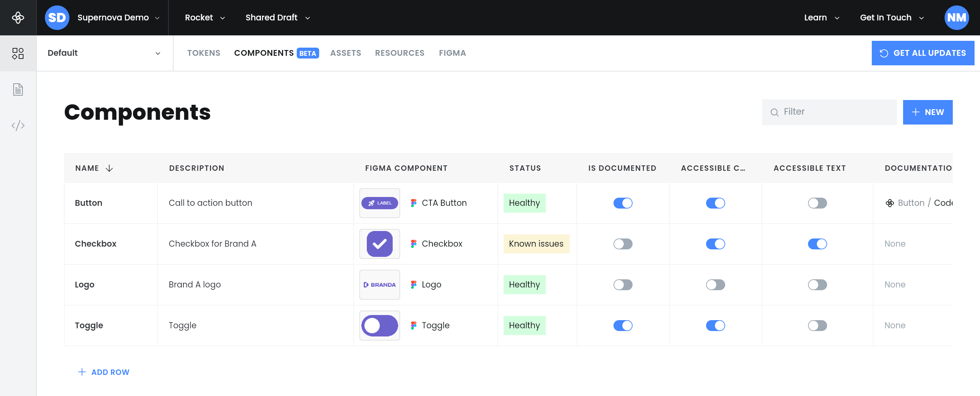Switch to the Assets tab
Image resolution: width=980 pixels, height=396 pixels.
pyautogui.click(x=345, y=53)
